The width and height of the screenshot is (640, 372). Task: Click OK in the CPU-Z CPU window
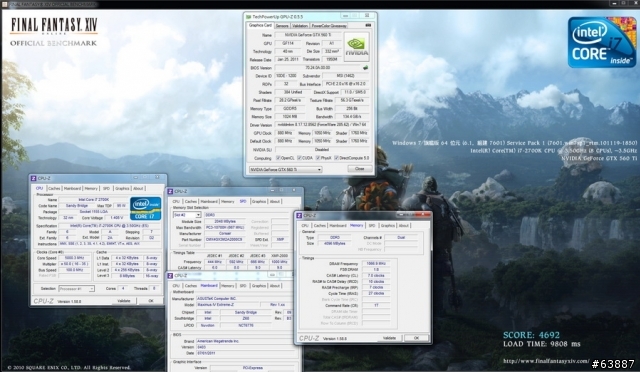click(151, 301)
